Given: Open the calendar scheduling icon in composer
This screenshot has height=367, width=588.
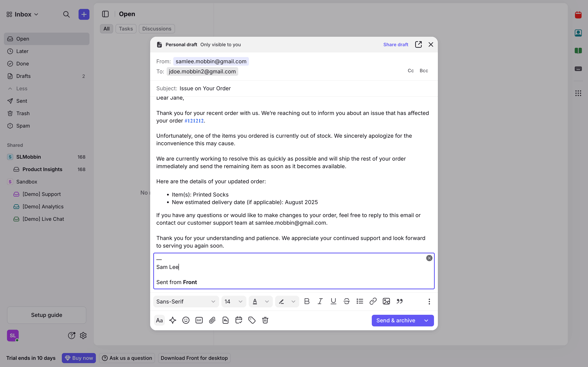Looking at the screenshot, I should coord(239,320).
